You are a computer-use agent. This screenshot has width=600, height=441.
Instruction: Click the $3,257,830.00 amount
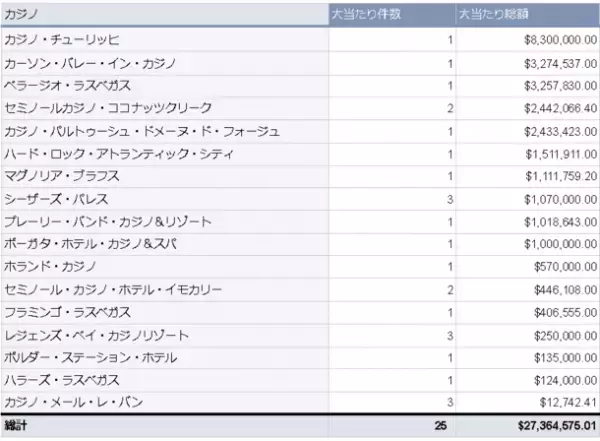point(560,85)
